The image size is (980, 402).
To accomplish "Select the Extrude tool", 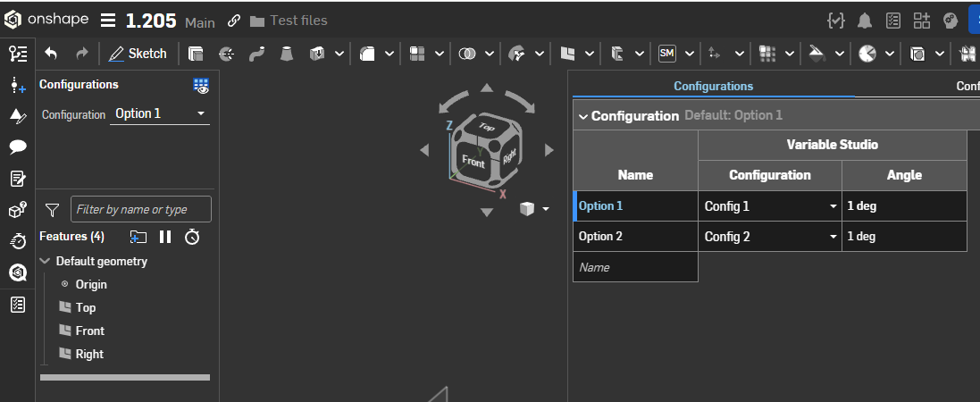I will click(x=196, y=54).
